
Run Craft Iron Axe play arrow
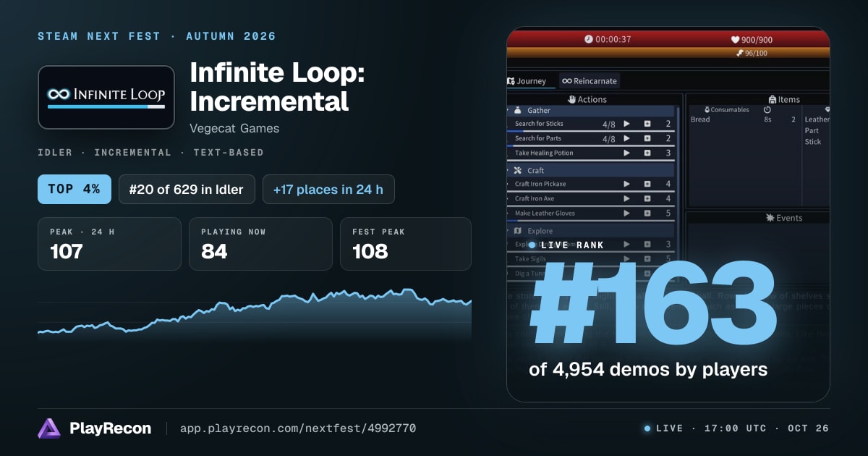tap(627, 198)
